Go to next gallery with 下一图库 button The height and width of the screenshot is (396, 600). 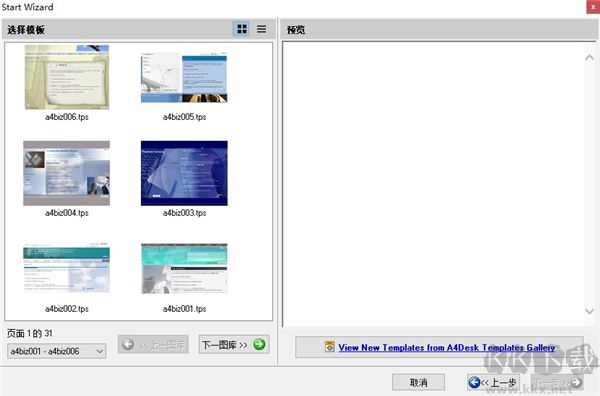point(234,344)
